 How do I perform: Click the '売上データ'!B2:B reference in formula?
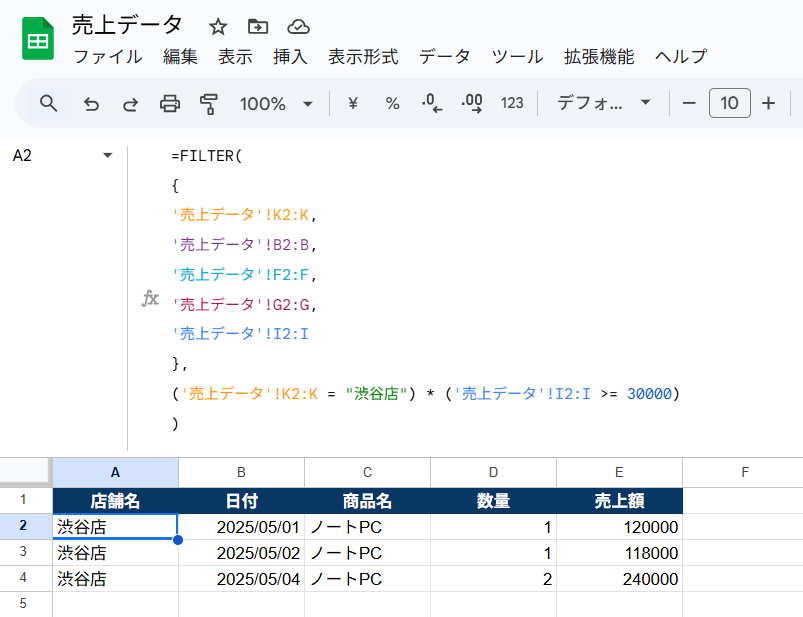pos(240,245)
